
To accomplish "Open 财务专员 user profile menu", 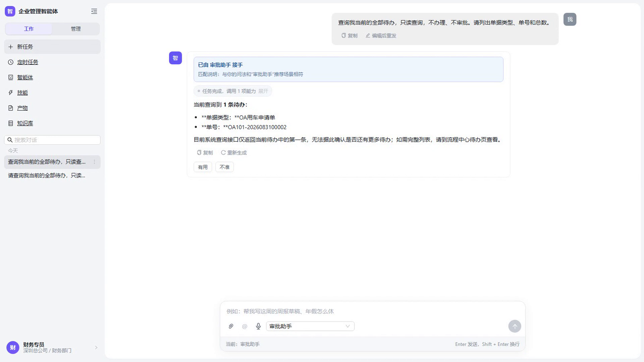I will [52, 348].
